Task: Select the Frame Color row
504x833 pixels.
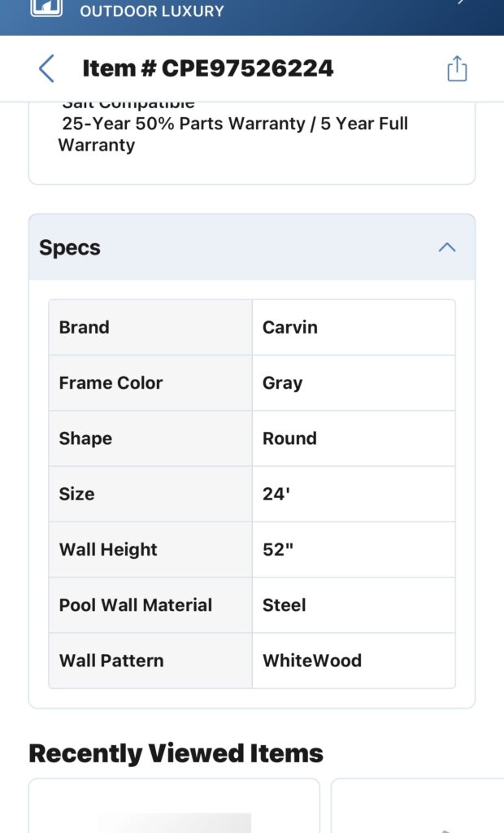Action: click(x=252, y=383)
